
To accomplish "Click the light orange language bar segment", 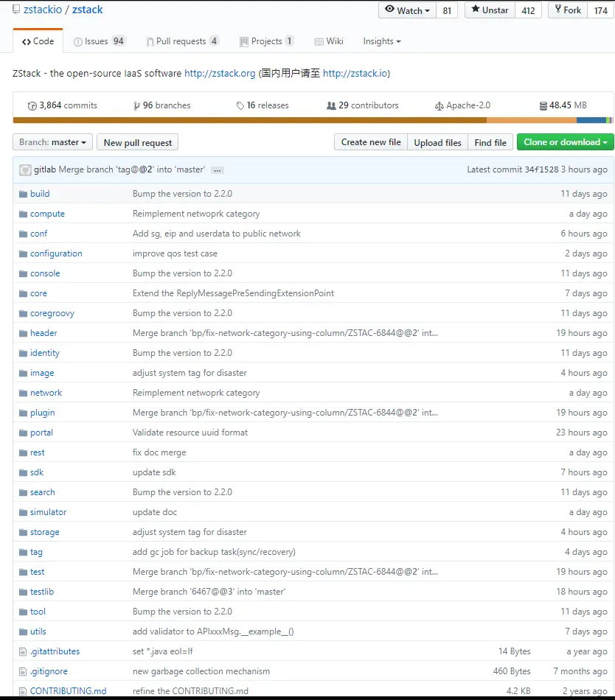I will 532,120.
